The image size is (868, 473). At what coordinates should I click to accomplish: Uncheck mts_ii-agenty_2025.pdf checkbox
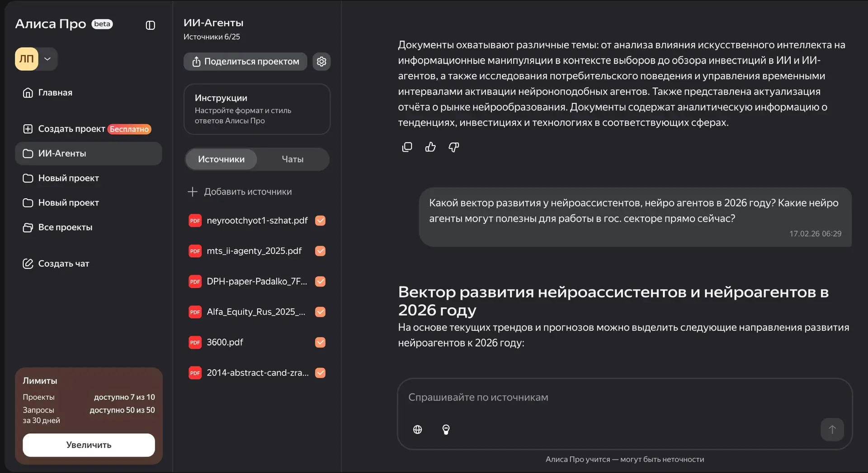(320, 251)
